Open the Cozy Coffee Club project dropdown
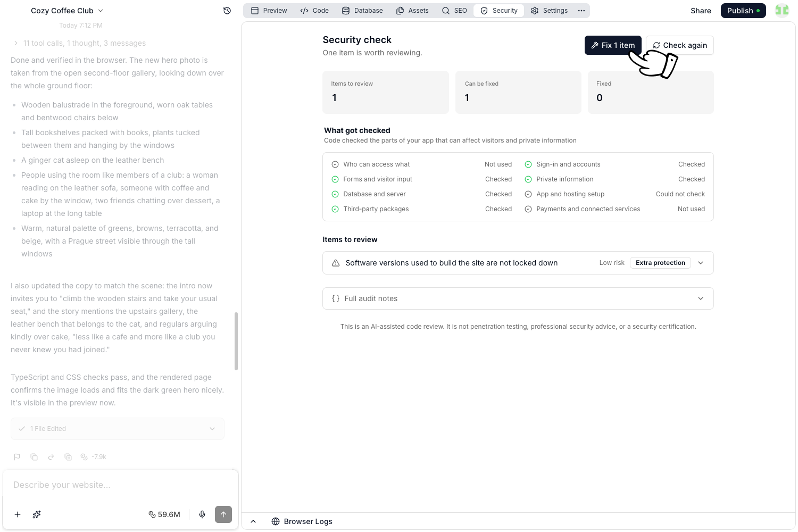 67,11
